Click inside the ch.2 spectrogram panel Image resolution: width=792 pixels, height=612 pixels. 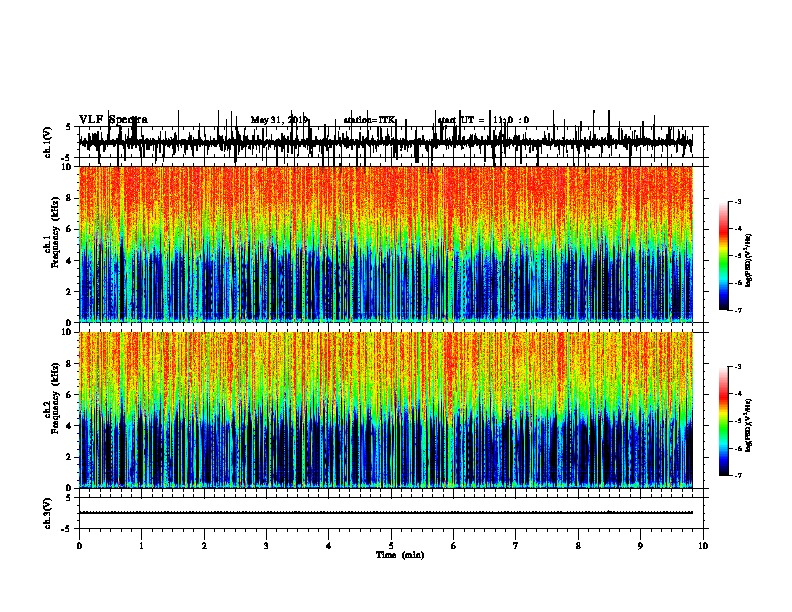386,410
